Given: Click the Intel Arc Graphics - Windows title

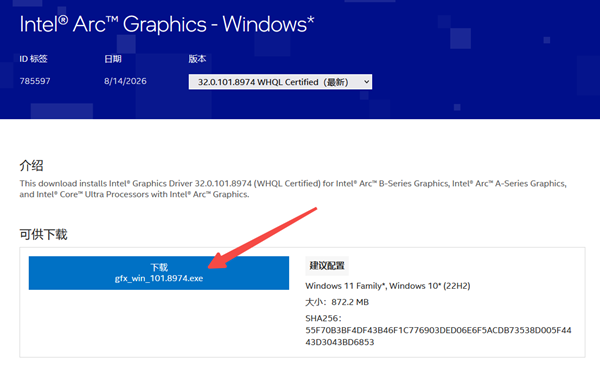Looking at the screenshot, I should pos(167,24).
